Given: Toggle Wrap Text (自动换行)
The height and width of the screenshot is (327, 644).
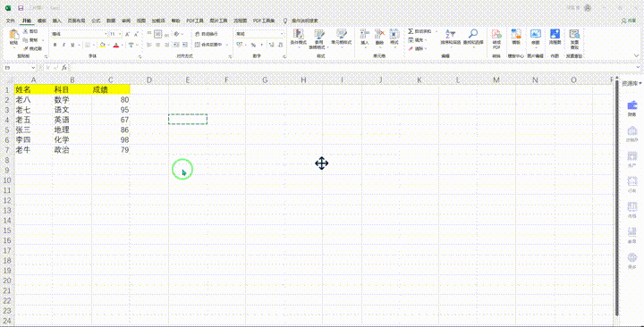Looking at the screenshot, I should click(x=207, y=34).
